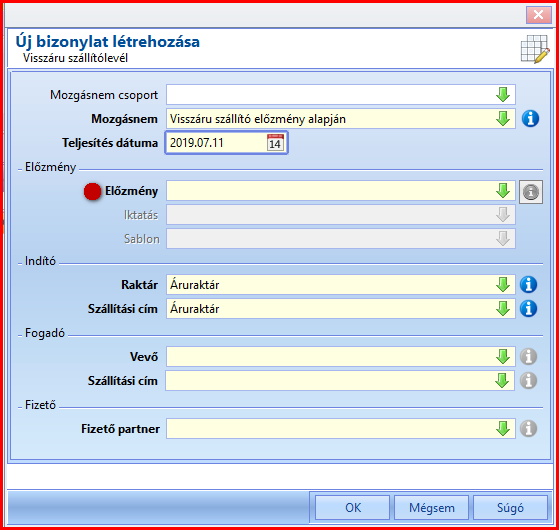
Task: Open calendar picker for Teljesítés dátuma
Action: tap(275, 143)
